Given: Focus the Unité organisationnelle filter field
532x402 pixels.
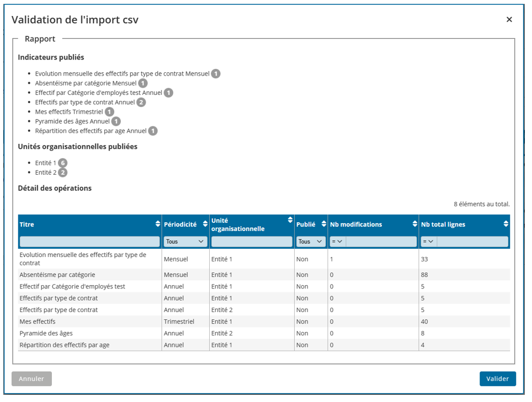Looking at the screenshot, I should (x=252, y=242).
